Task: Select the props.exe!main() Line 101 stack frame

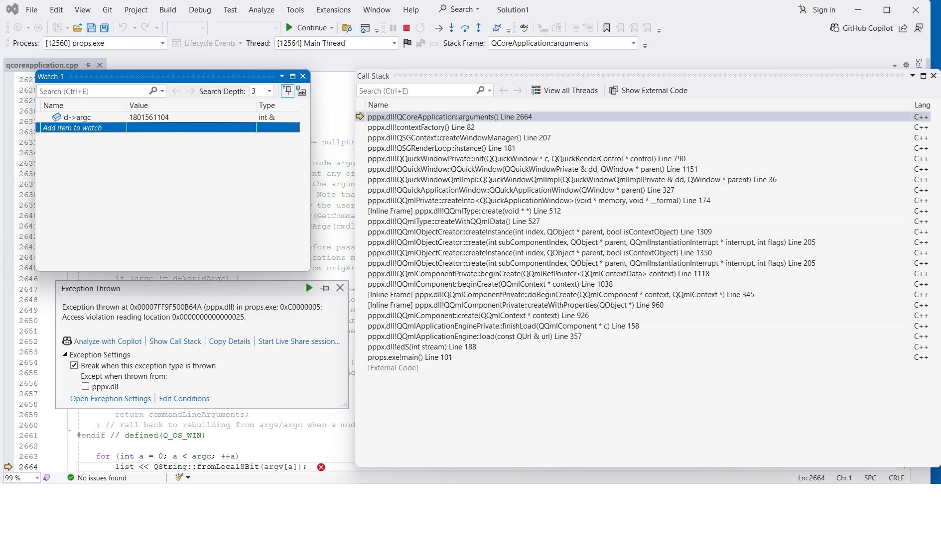Action: 410,357
